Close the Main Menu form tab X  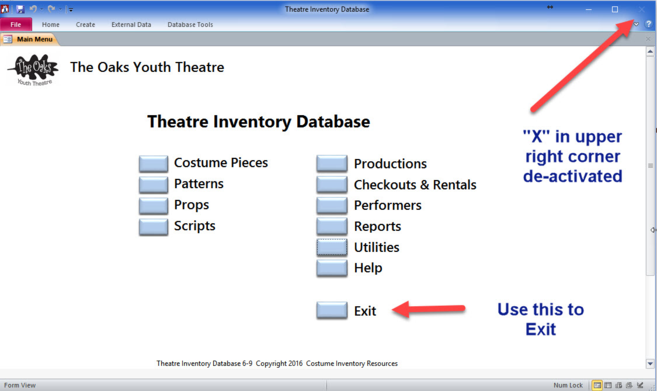point(648,39)
